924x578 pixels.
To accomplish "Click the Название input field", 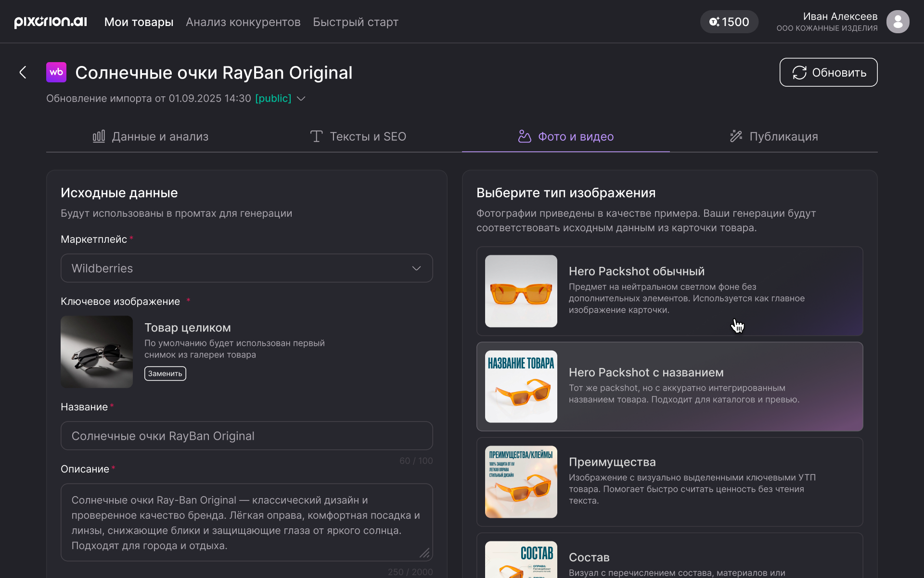I will (246, 436).
